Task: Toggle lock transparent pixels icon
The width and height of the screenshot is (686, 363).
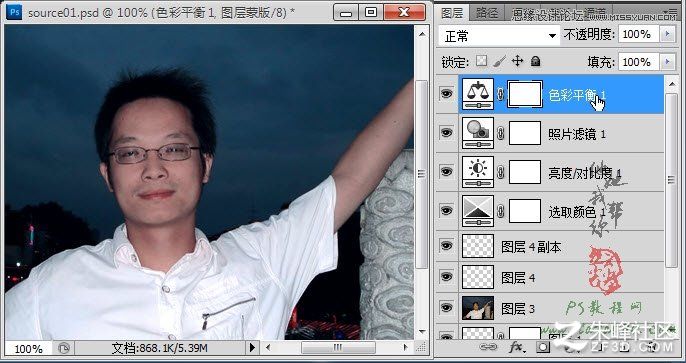Action: click(x=482, y=61)
